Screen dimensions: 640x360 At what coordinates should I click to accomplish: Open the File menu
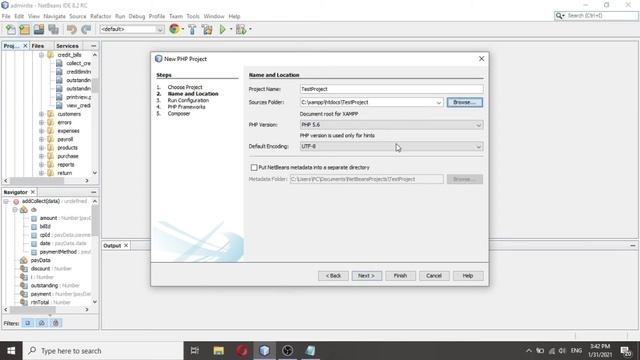click(x=6, y=16)
